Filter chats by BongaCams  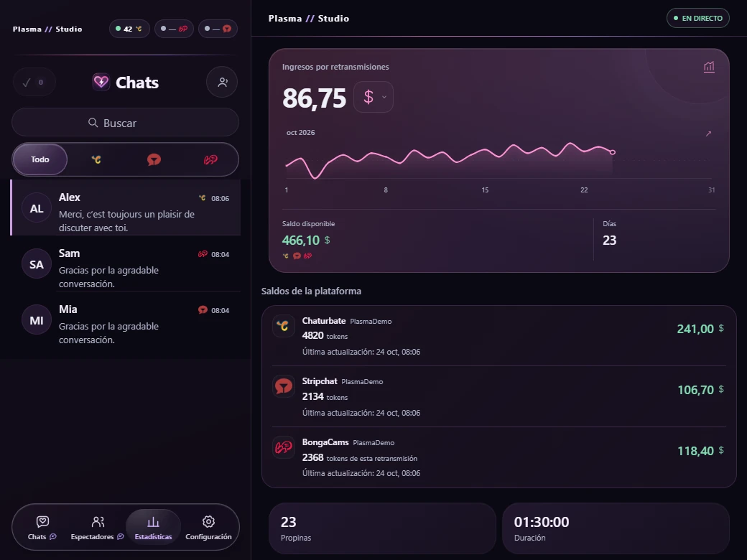pos(210,159)
